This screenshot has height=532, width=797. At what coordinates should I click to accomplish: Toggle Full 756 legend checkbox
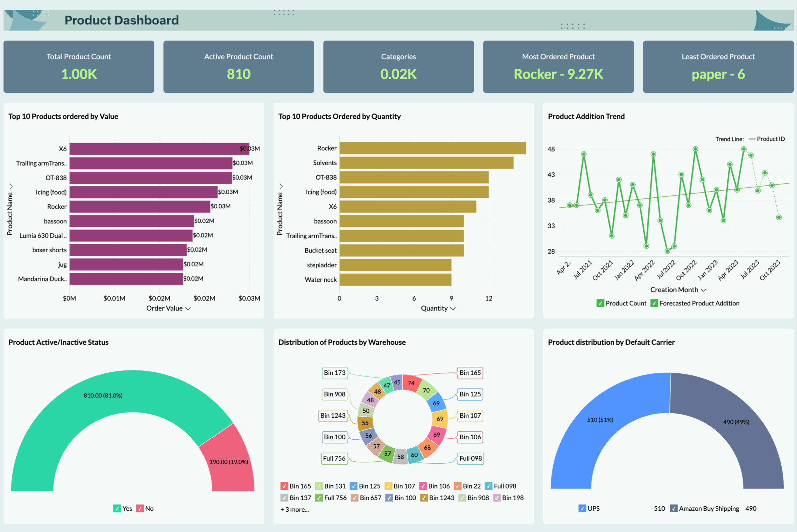(319, 498)
